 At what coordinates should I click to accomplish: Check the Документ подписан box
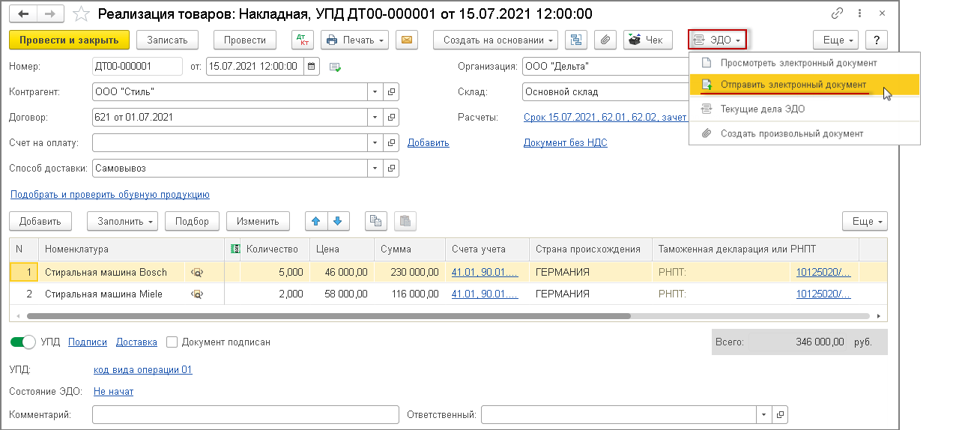[x=172, y=342]
